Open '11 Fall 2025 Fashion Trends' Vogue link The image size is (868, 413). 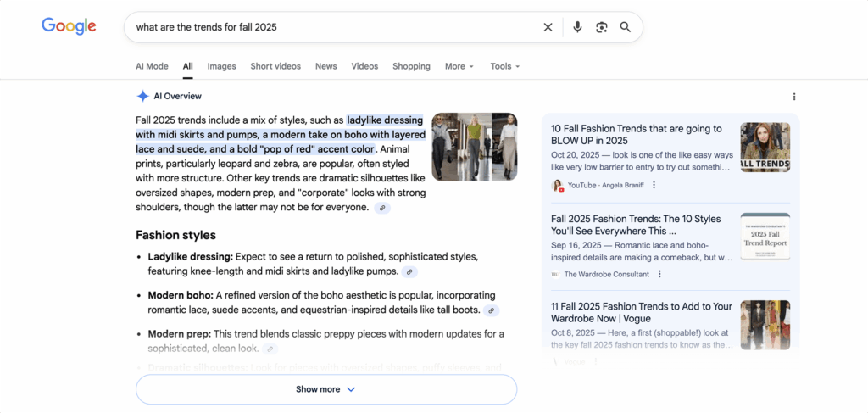coord(642,312)
